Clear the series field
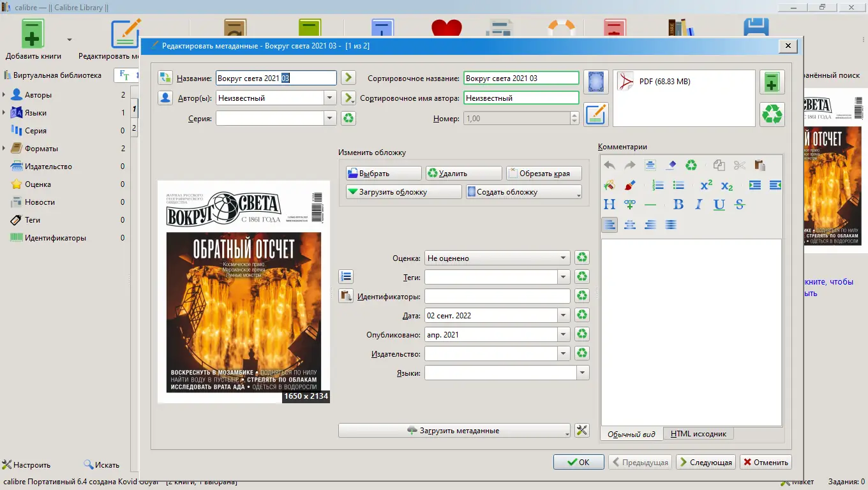The image size is (868, 490). click(x=348, y=118)
